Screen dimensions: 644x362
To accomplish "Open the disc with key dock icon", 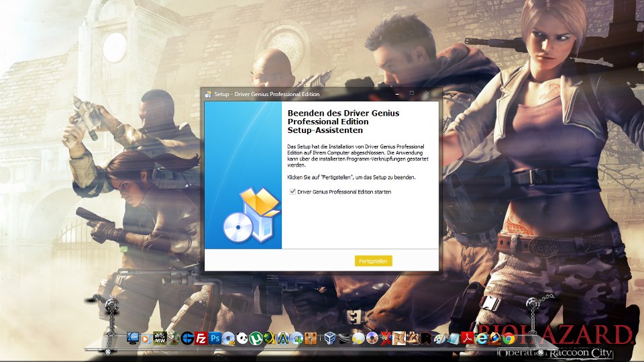I will [228, 338].
